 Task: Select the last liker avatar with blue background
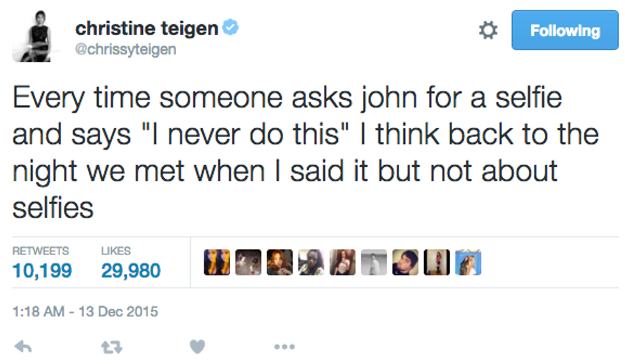pos(467,263)
